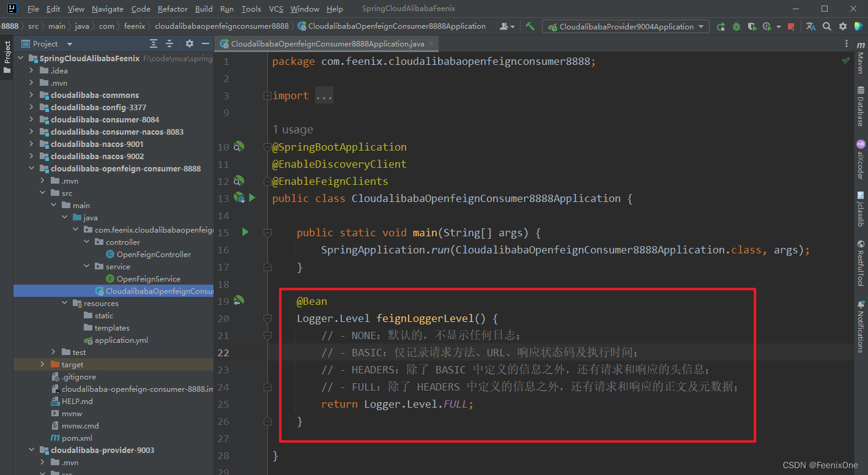This screenshot has height=475, width=868.
Task: Open application.yml in project tree
Action: pyautogui.click(x=121, y=340)
